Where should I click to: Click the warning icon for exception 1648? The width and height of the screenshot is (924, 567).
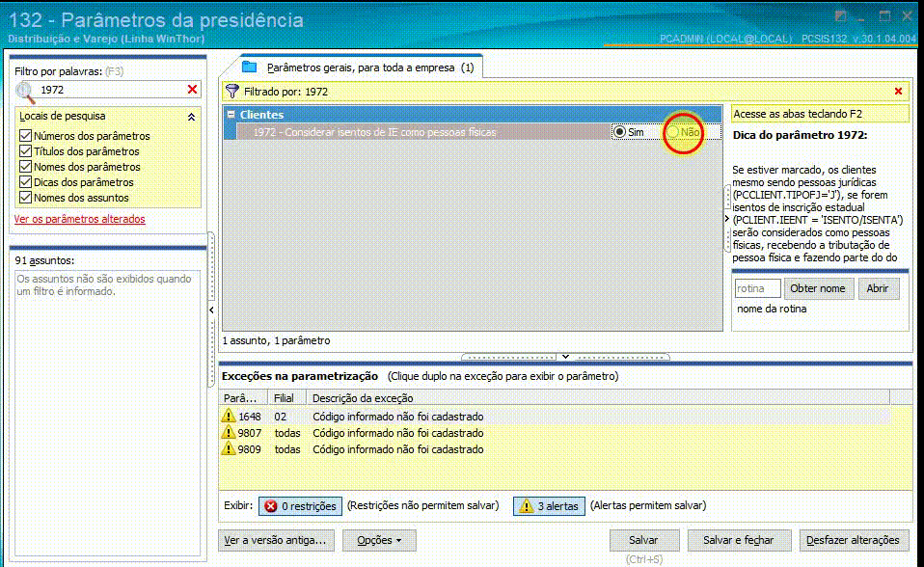[x=229, y=416]
